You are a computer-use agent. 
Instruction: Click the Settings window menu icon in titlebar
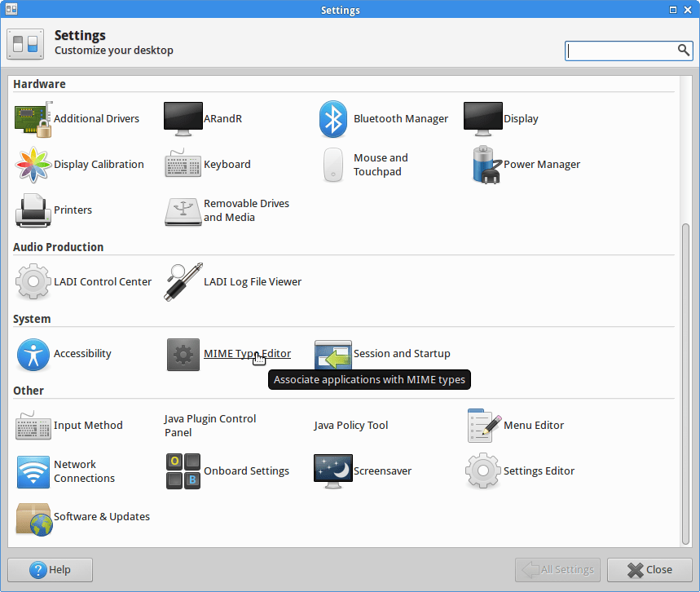click(x=11, y=9)
